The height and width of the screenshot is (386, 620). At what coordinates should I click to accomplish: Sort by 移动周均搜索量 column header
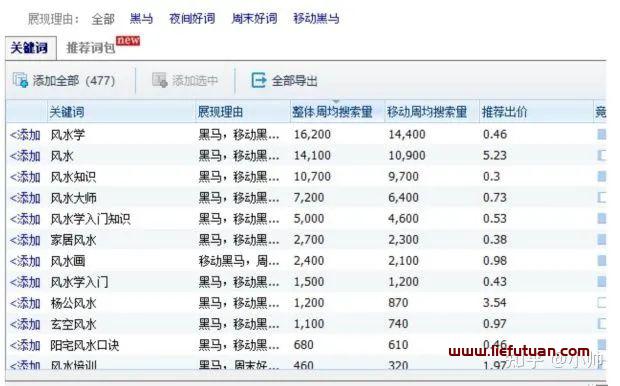[427, 112]
